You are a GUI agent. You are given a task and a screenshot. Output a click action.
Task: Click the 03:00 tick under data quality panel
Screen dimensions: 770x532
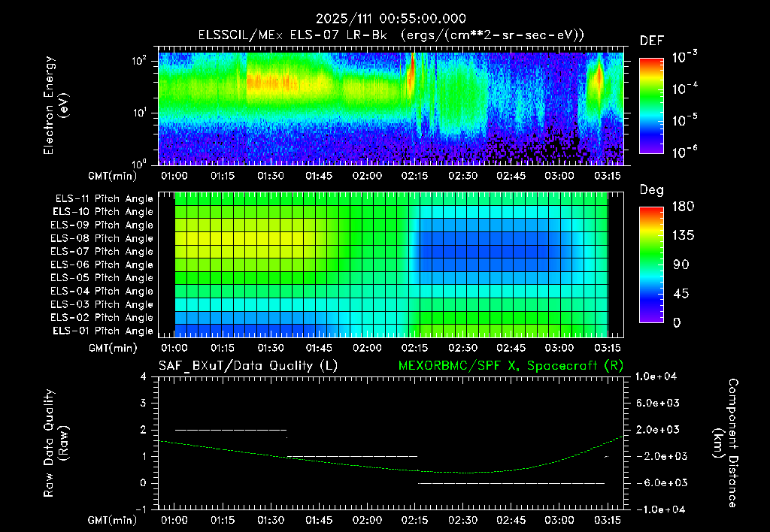(559, 520)
